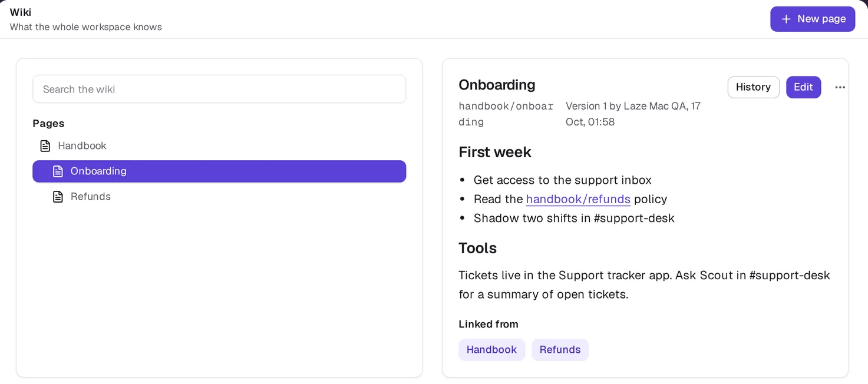Click 'Shadow two shifts in #support-desk' bullet

(574, 219)
